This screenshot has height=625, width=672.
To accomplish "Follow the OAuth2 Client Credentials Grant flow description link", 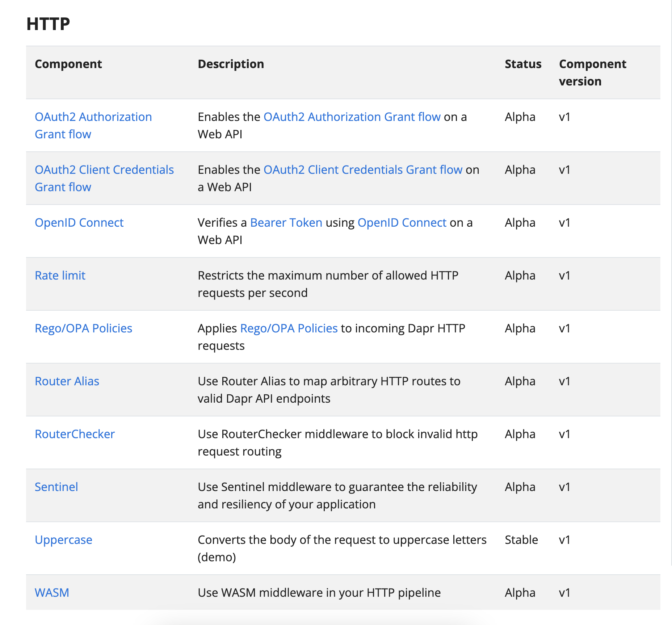I will click(x=363, y=169).
